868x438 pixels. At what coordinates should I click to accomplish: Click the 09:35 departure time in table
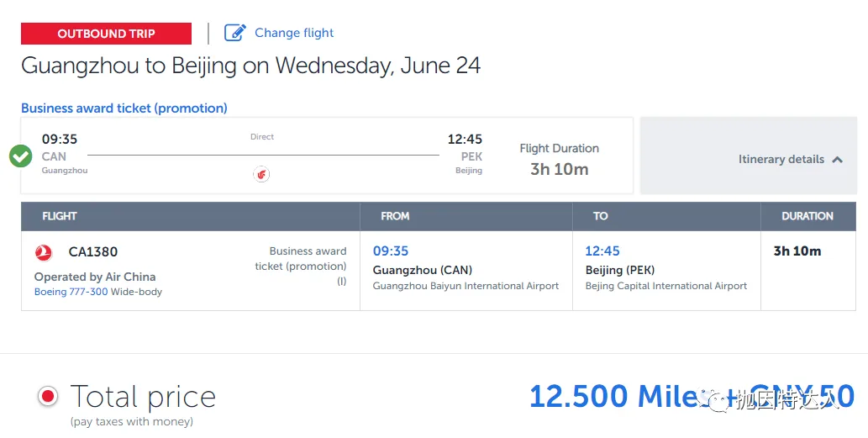pyautogui.click(x=390, y=251)
